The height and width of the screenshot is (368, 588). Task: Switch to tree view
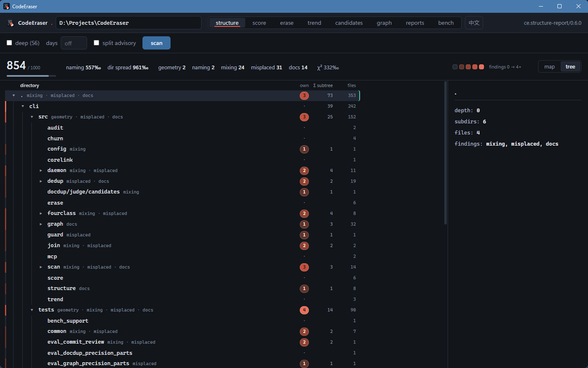tap(570, 67)
